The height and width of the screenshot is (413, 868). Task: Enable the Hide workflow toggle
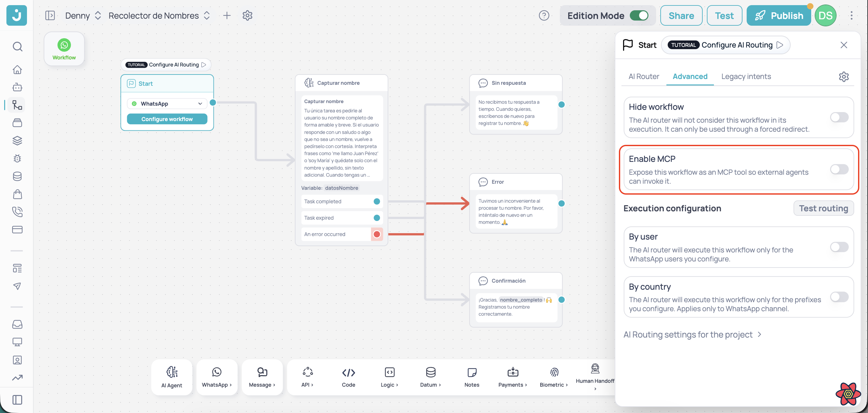(839, 117)
